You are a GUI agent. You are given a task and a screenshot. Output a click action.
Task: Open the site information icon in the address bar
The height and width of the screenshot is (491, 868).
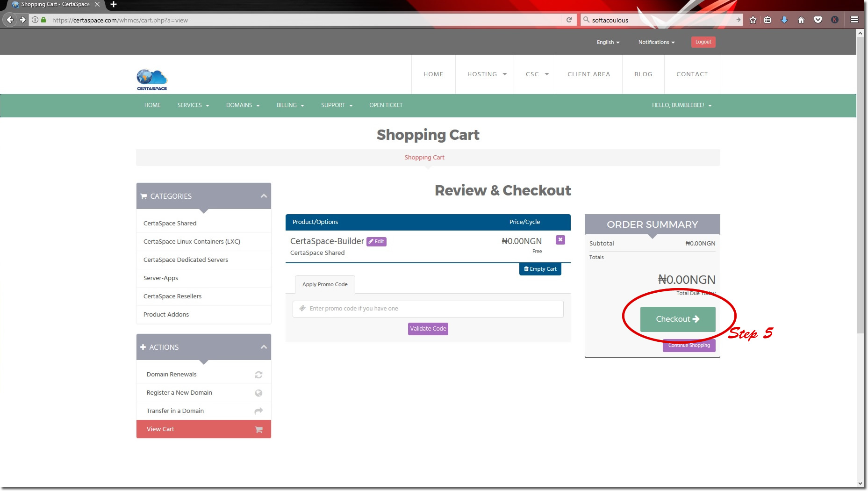point(35,20)
